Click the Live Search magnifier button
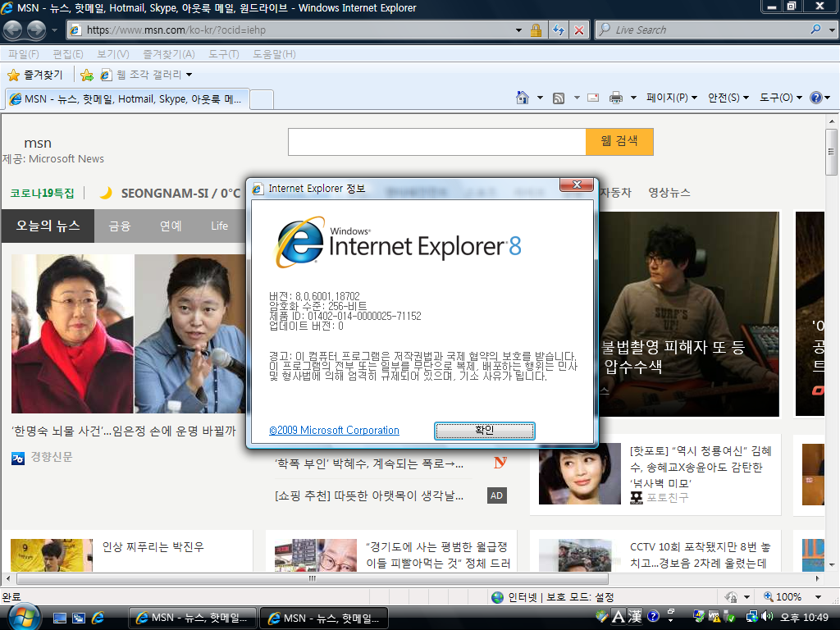This screenshot has width=840, height=630. [815, 30]
